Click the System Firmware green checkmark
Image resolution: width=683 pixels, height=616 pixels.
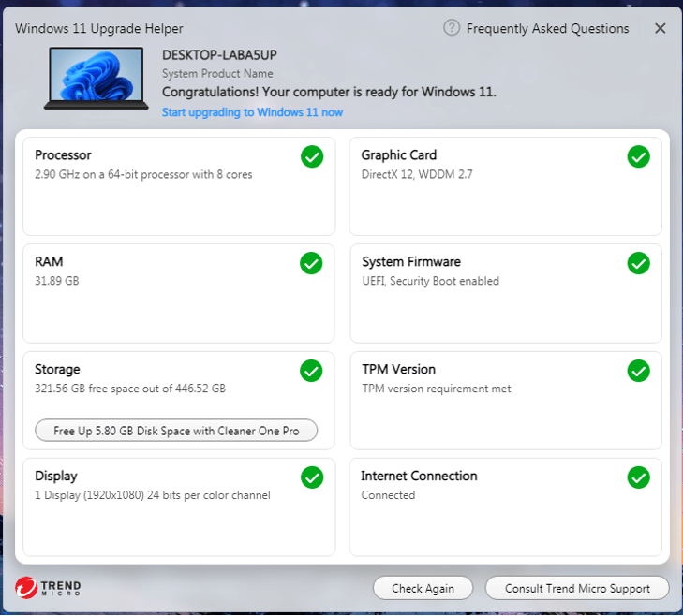(638, 264)
